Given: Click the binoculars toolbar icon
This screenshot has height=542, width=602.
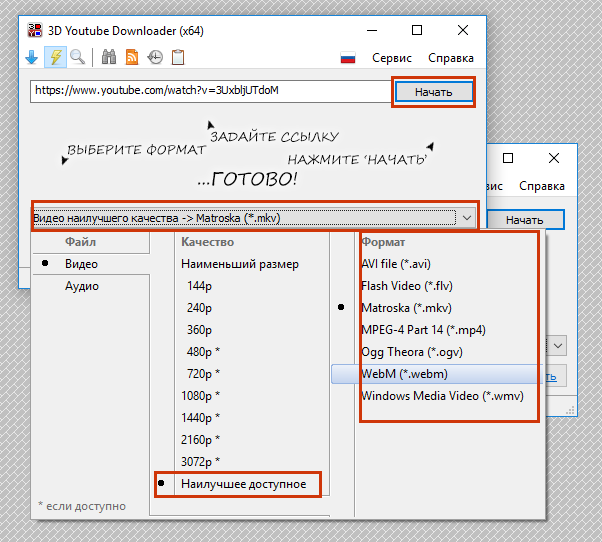Looking at the screenshot, I should pyautogui.click(x=109, y=57).
